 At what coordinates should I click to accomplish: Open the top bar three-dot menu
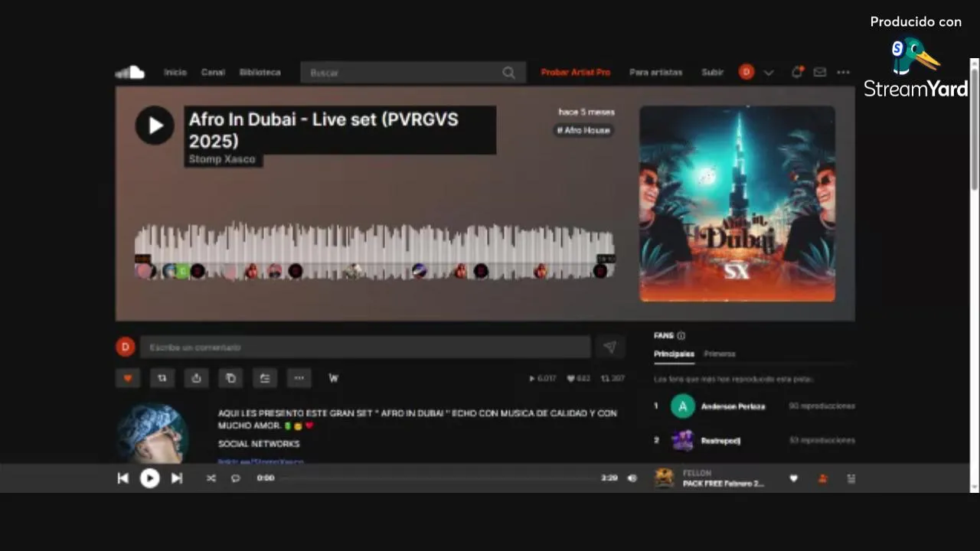coord(843,73)
